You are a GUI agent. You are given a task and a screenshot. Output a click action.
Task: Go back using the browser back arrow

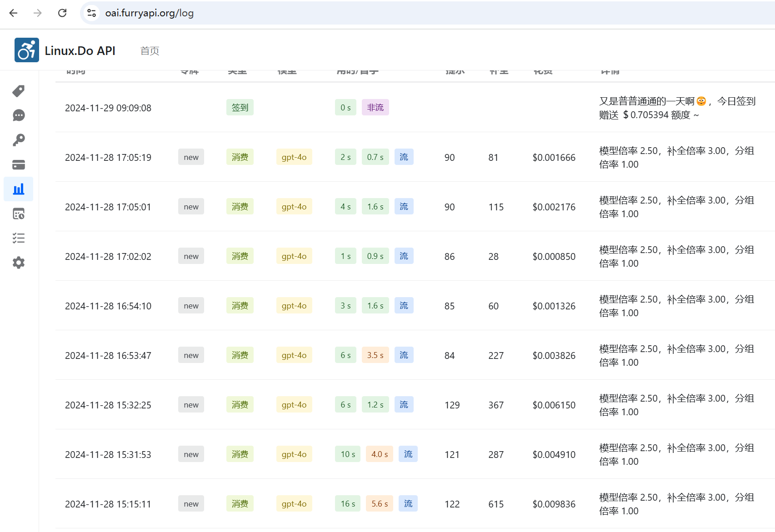click(13, 13)
